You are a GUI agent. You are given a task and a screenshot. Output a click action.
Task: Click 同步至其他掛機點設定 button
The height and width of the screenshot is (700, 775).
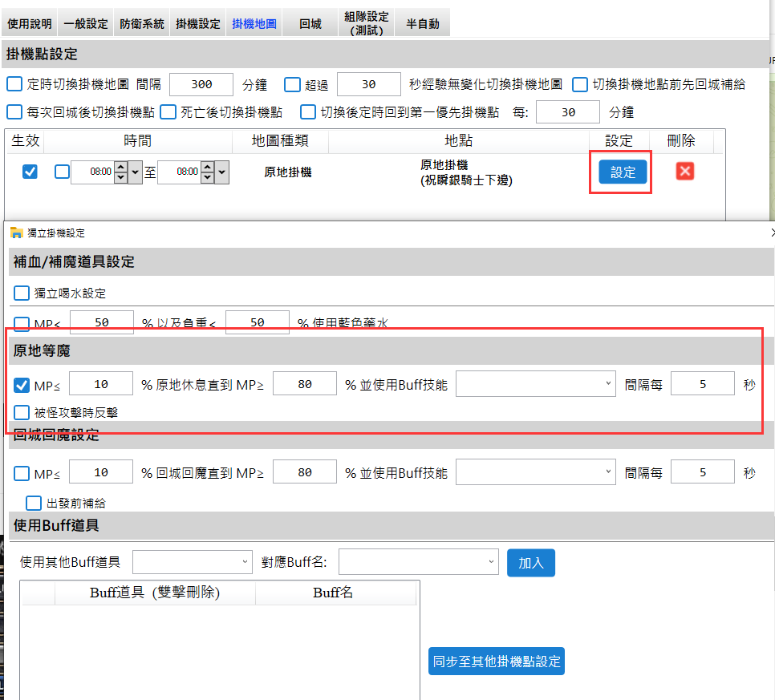497,661
